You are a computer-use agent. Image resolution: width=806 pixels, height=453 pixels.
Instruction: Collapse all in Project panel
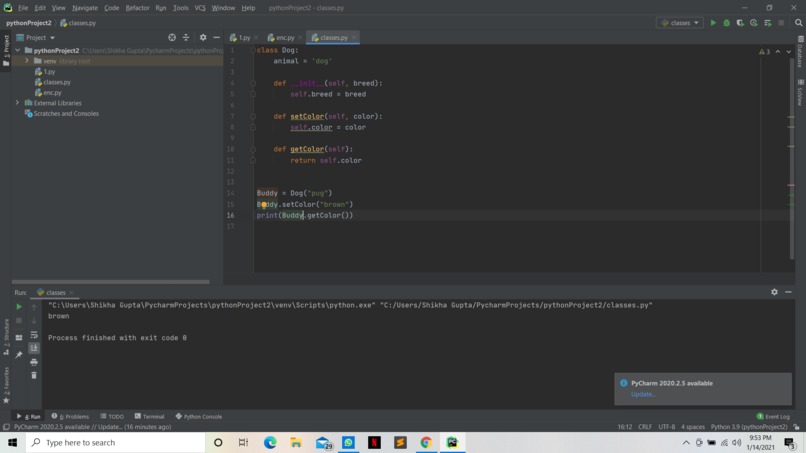186,38
